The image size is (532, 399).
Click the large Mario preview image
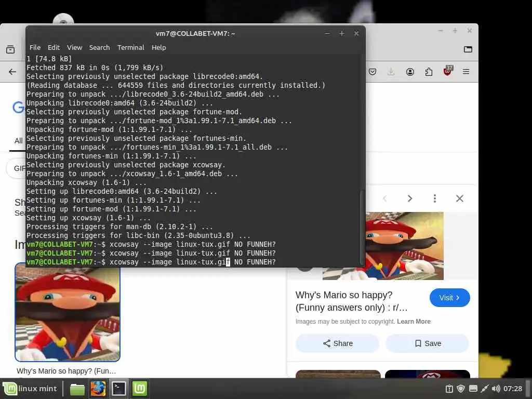404,246
